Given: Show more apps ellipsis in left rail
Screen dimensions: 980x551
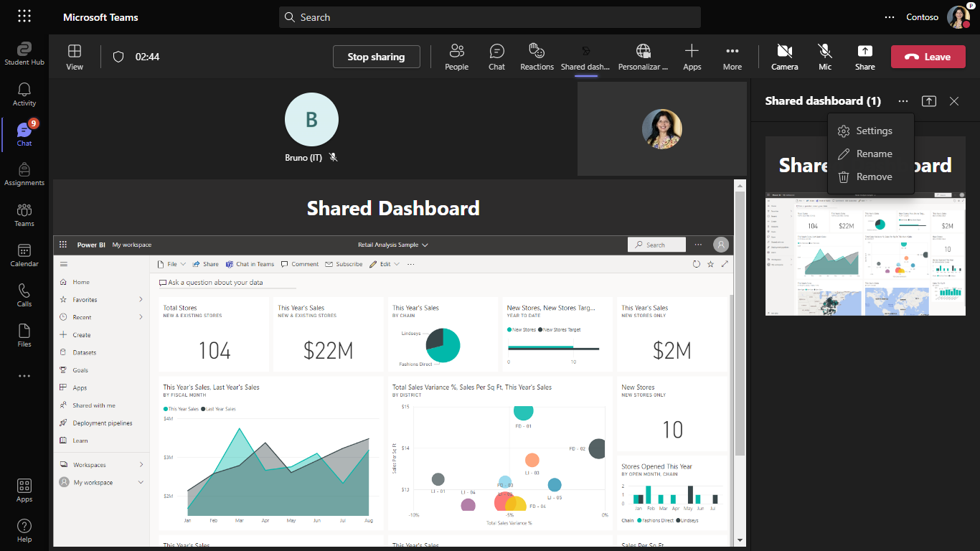Looking at the screenshot, I should point(24,375).
